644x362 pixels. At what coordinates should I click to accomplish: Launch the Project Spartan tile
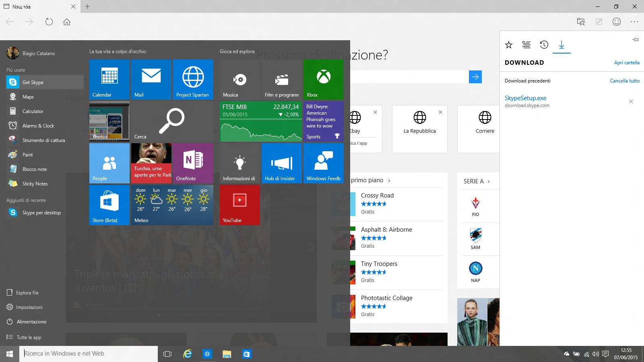click(x=193, y=79)
